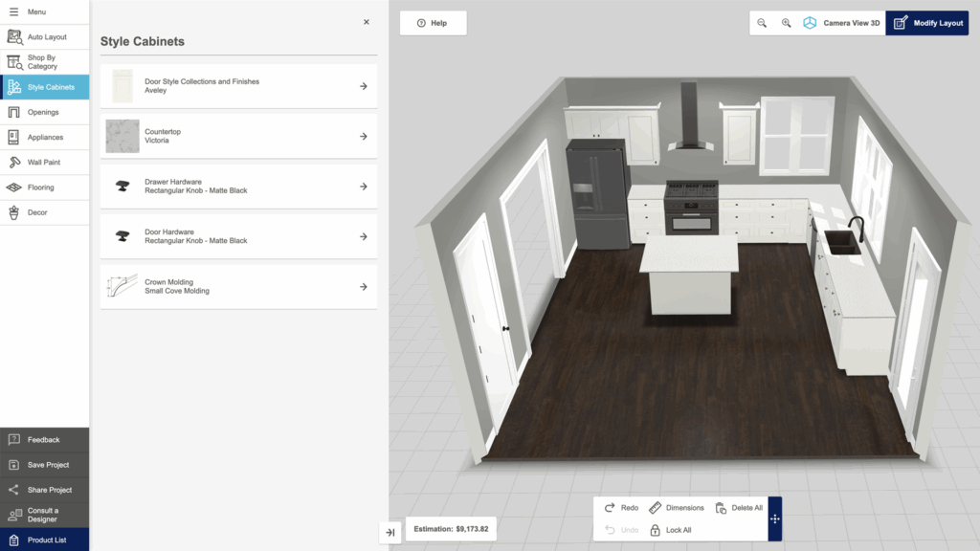Screen dimensions: 980x551
Task: Select the Victoria countertop marble swatch
Action: (122, 136)
